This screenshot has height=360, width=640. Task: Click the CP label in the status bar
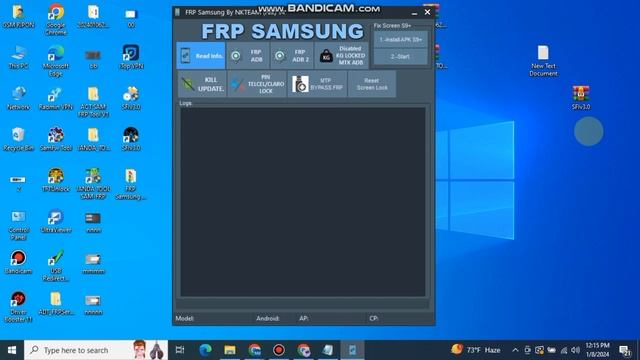point(373,318)
